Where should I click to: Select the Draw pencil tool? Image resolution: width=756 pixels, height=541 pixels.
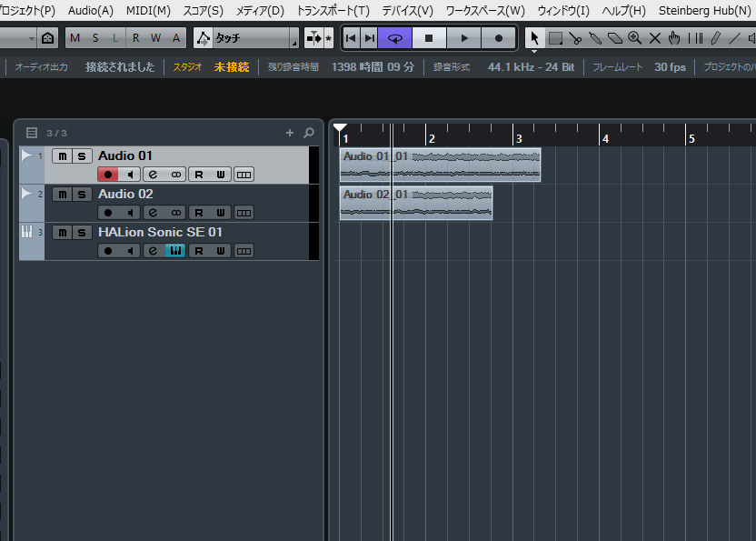[715, 38]
